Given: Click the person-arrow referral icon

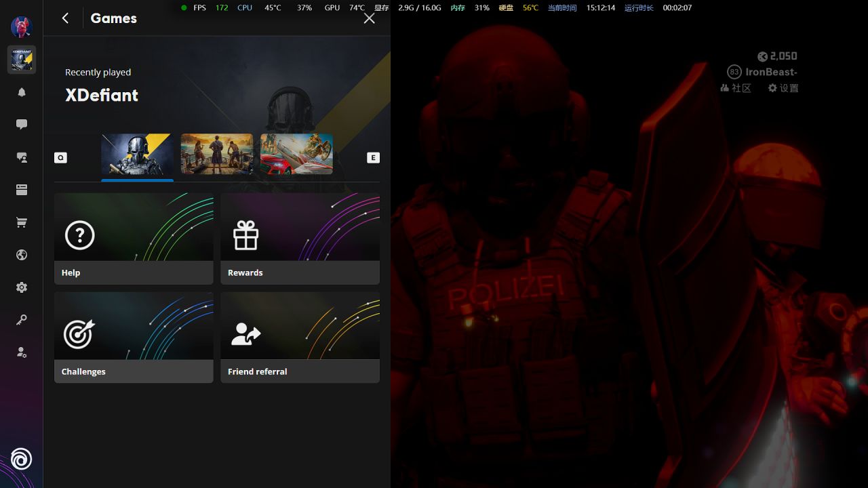Looking at the screenshot, I should pyautogui.click(x=245, y=334).
